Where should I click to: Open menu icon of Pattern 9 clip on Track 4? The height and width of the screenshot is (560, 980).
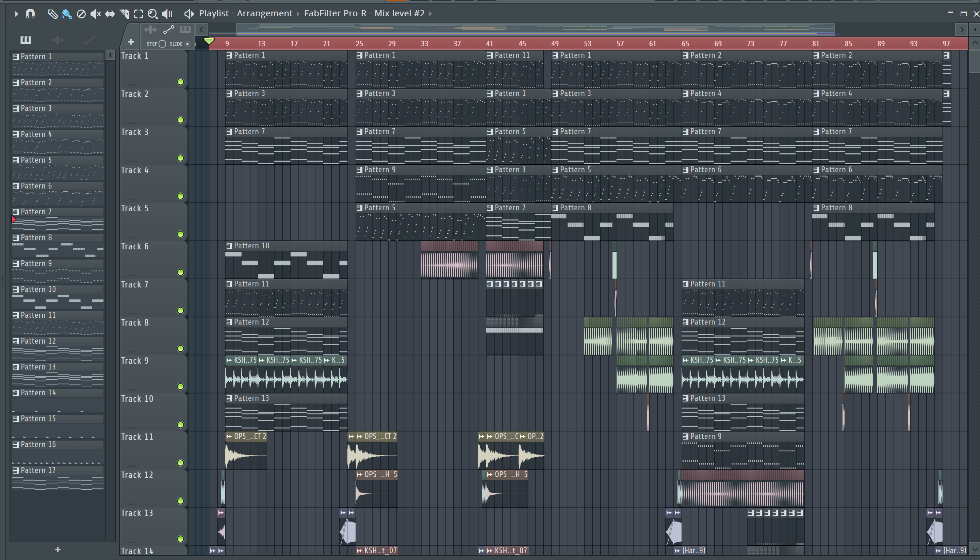[360, 170]
